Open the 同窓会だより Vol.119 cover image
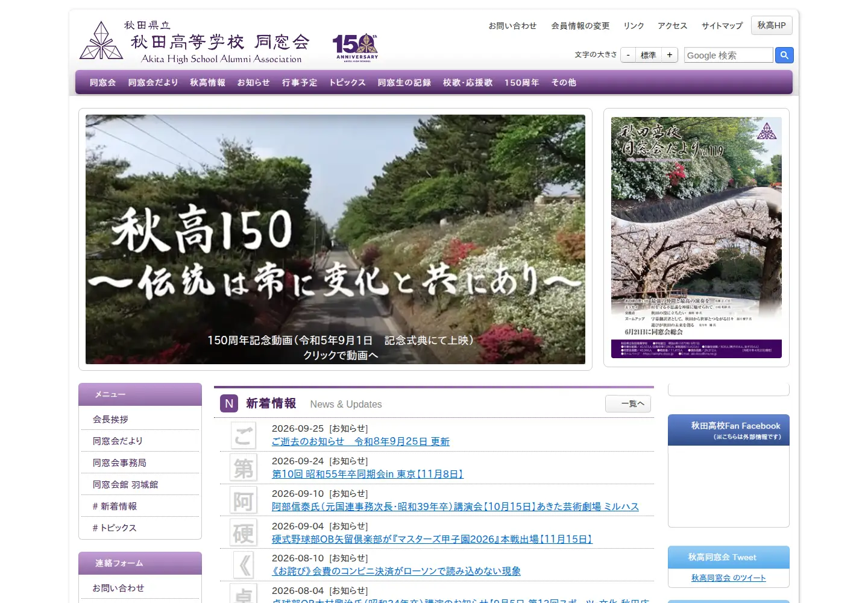The width and height of the screenshot is (868, 603). 696,238
